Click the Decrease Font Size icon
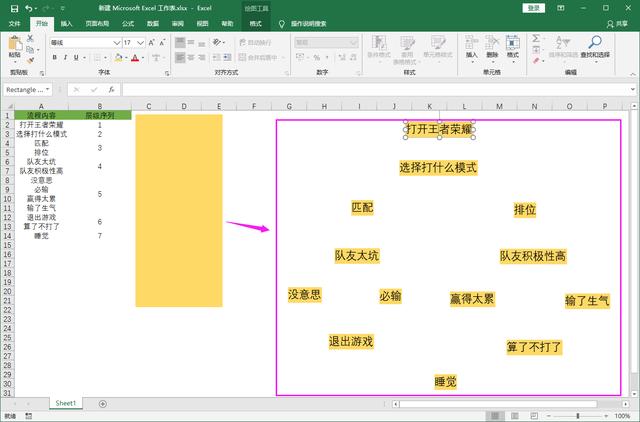This screenshot has height=422, width=640. coord(162,42)
